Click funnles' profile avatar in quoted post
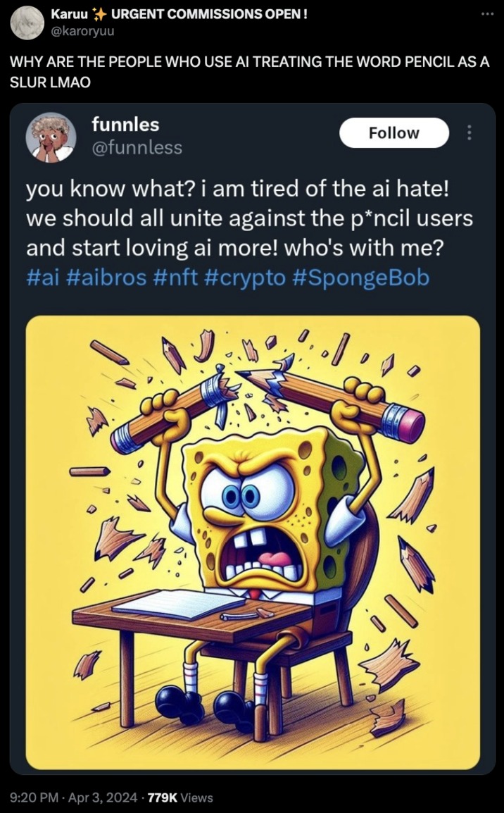This screenshot has height=813, width=504. (x=50, y=137)
